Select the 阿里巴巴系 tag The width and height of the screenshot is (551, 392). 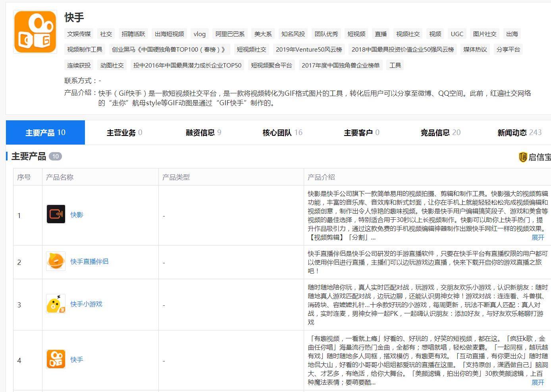(230, 34)
